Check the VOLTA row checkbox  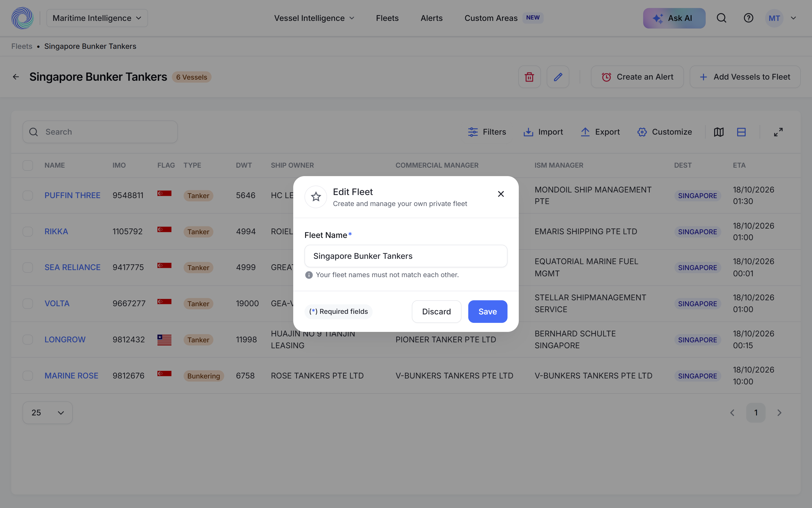(28, 304)
